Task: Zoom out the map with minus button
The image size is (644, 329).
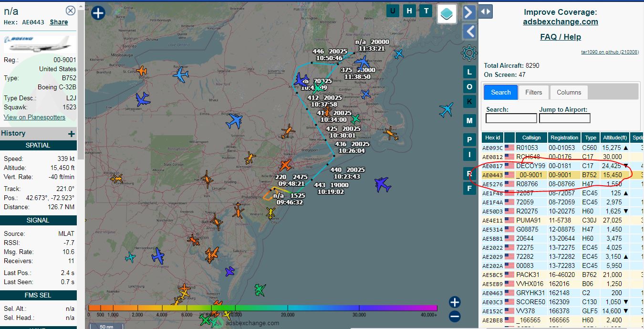Action: 455,316
